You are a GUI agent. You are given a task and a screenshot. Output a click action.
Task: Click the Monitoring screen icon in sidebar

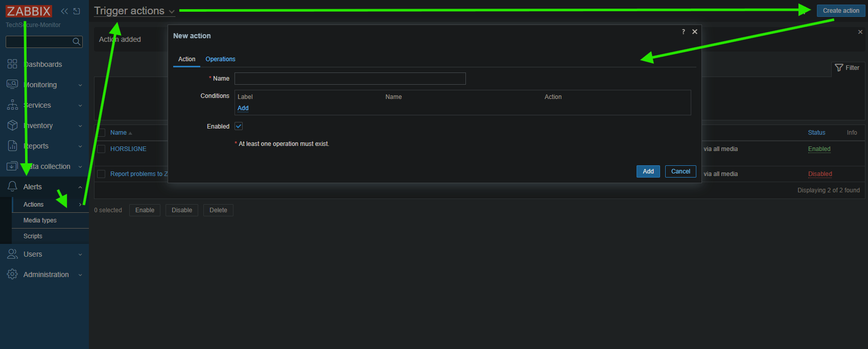click(12, 84)
